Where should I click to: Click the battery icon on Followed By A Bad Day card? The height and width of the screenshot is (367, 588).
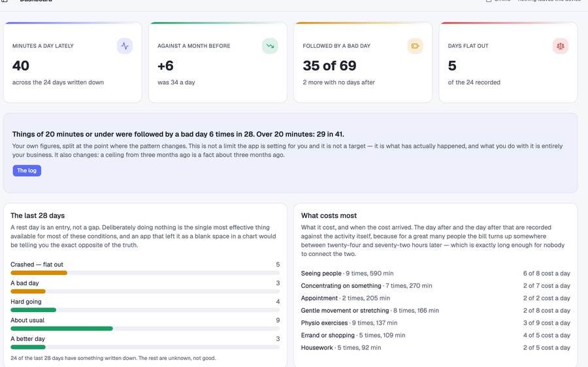[415, 46]
